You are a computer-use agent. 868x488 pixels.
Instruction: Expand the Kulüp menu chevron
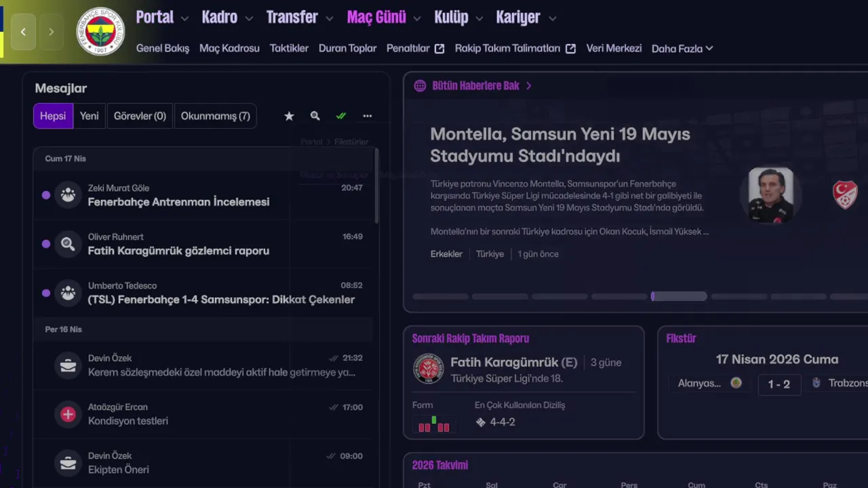479,19
